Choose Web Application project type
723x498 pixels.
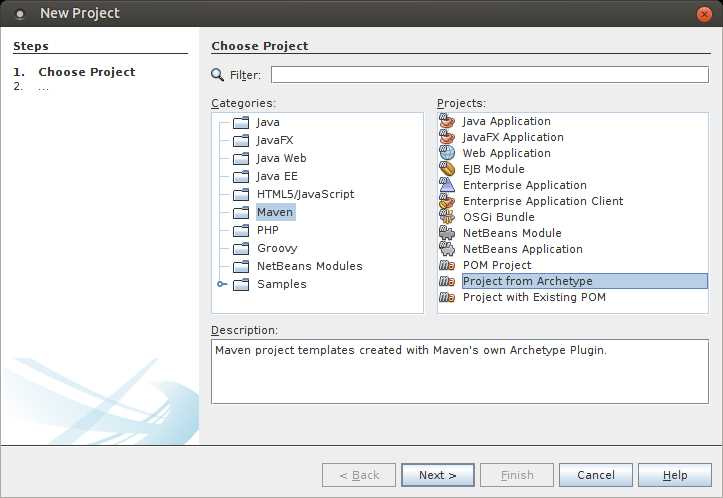tap(506, 153)
